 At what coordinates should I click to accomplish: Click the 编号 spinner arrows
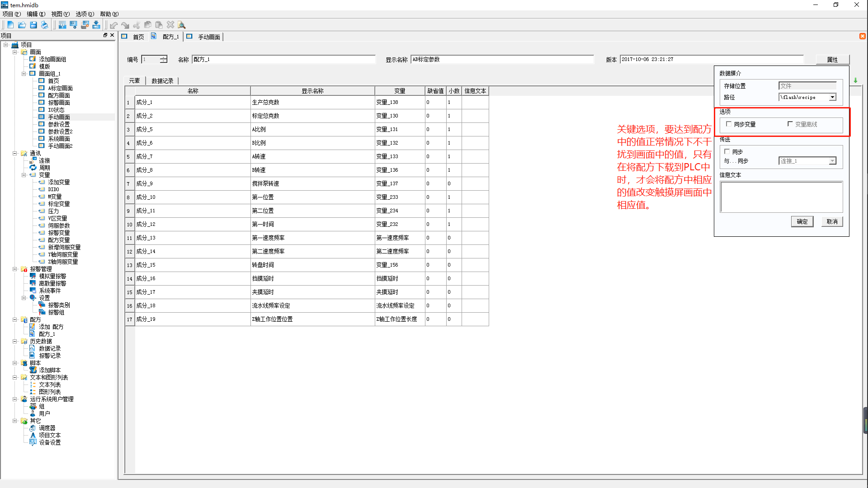coord(164,59)
